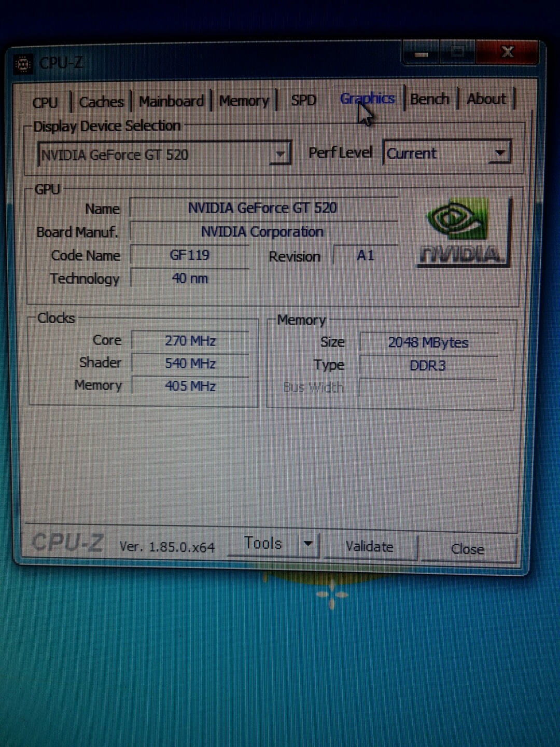The height and width of the screenshot is (747, 560).
Task: Click the Memory Type value DDR3
Action: point(428,366)
